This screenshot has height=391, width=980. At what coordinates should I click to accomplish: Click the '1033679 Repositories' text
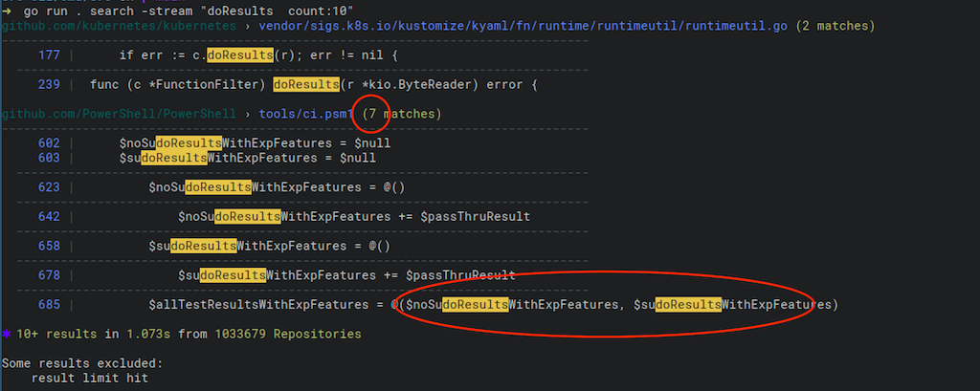288,335
